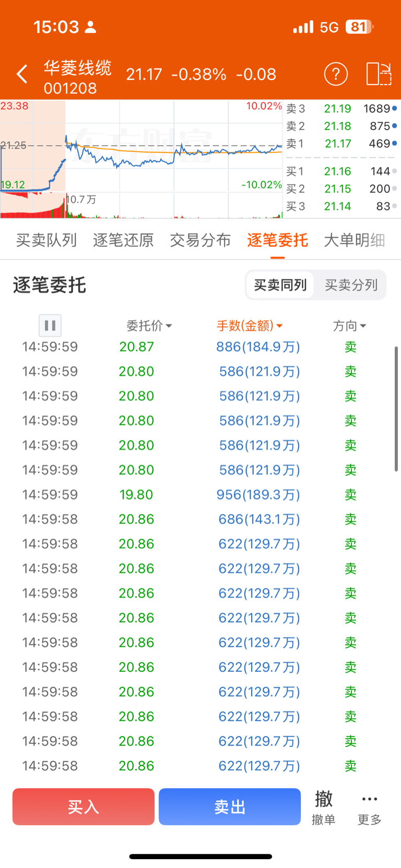Tap the intraday price chart

[141, 146]
